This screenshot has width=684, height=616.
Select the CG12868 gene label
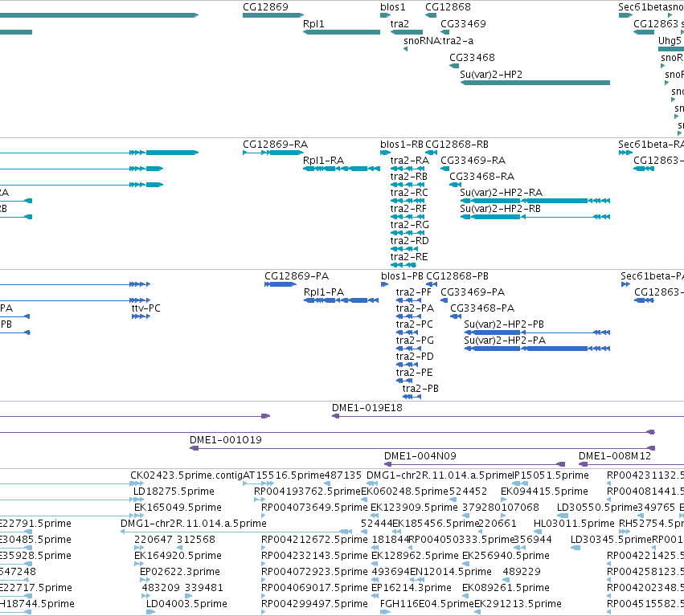point(448,7)
